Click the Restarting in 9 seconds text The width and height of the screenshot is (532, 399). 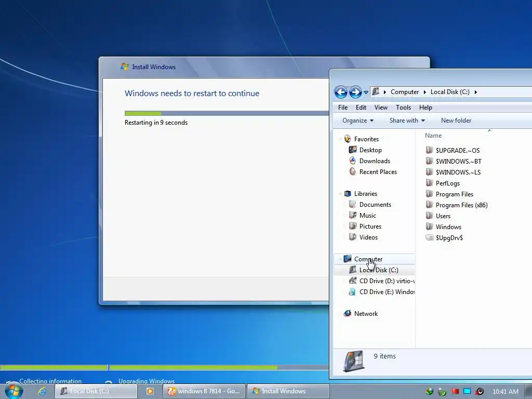click(156, 123)
